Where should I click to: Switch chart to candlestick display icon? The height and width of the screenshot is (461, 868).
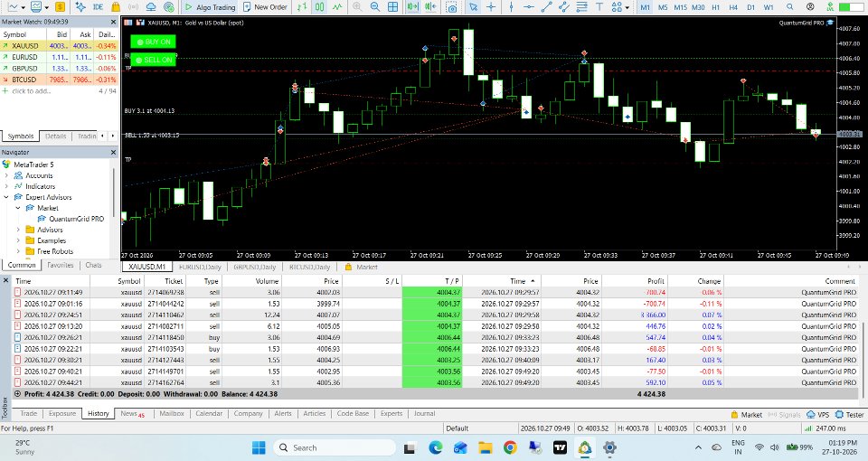click(319, 7)
